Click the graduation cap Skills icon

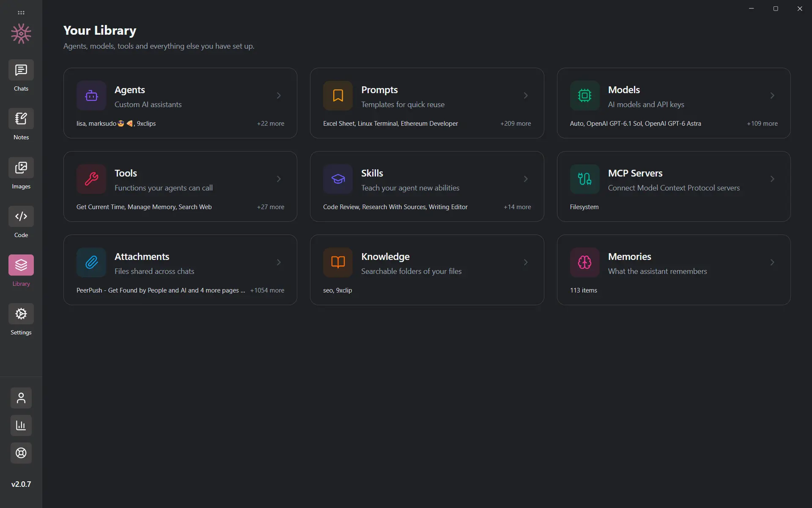[x=338, y=179]
